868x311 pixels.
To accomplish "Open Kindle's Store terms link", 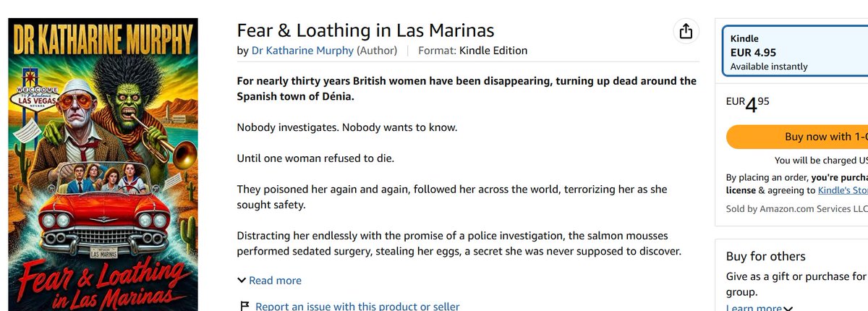I will (843, 190).
